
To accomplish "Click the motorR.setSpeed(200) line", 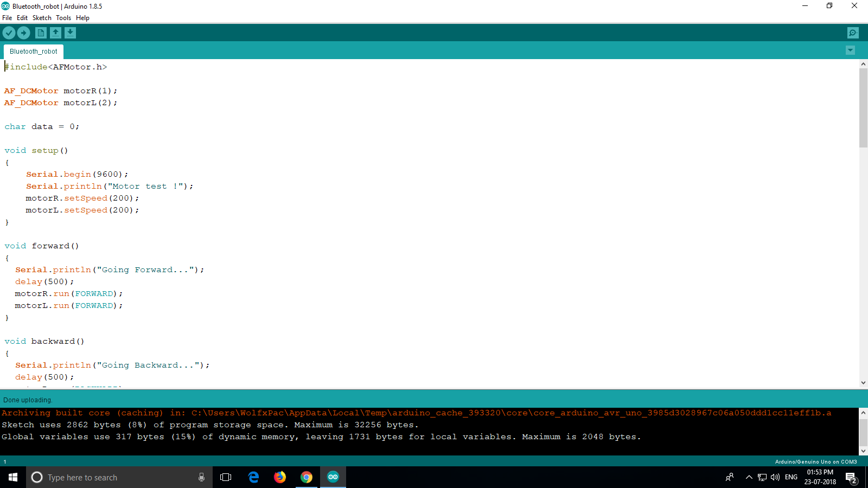I will (82, 198).
